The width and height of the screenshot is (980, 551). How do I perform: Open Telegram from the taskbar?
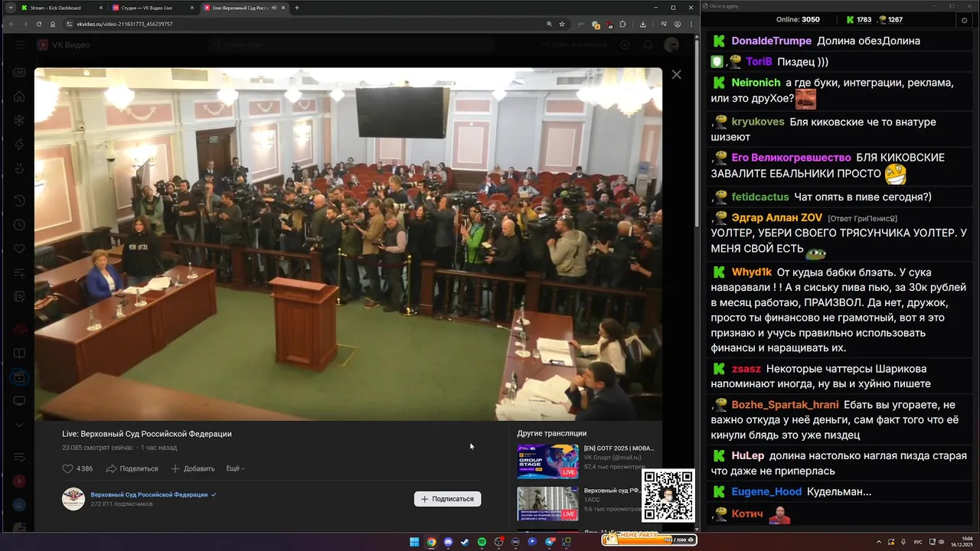[549, 542]
